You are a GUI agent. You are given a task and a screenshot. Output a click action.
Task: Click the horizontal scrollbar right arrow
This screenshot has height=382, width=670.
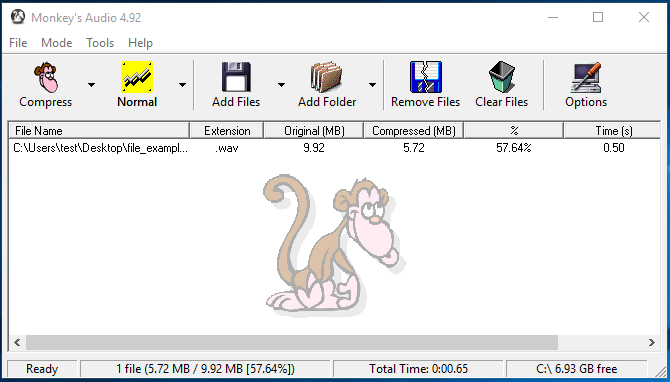point(652,342)
